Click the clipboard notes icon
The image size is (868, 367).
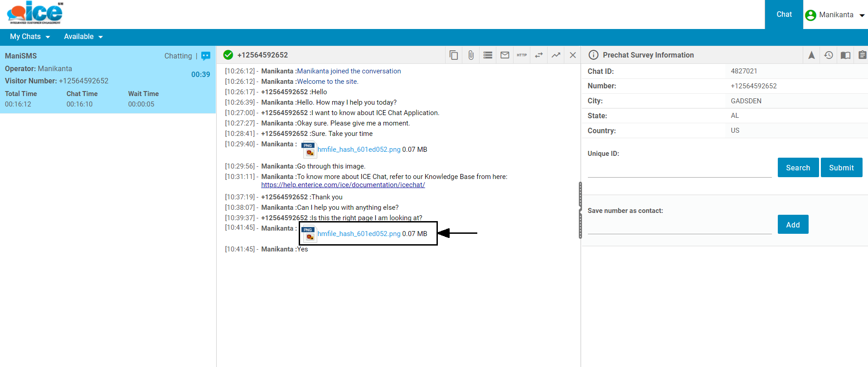coord(862,55)
